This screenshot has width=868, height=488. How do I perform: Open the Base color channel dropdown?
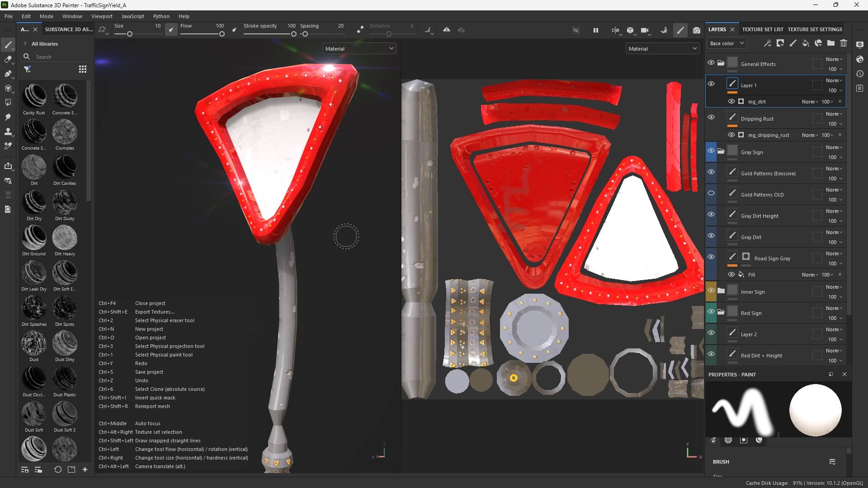pyautogui.click(x=726, y=43)
